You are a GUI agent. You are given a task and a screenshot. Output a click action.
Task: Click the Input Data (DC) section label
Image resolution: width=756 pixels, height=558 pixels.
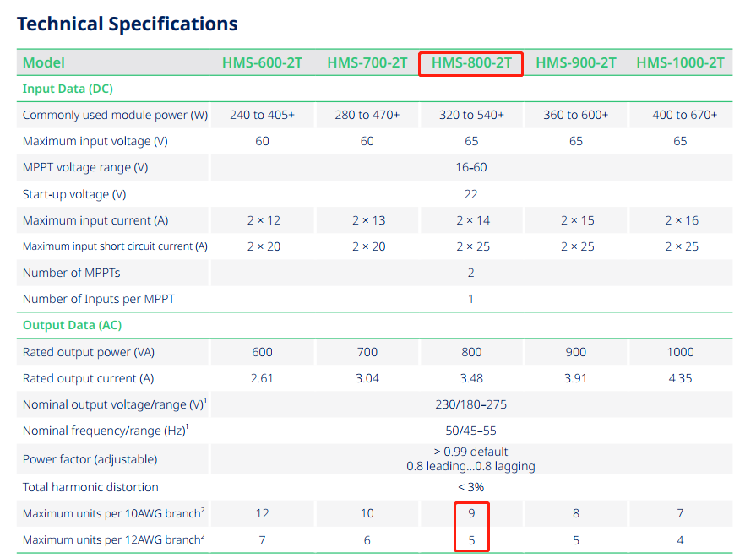68,89
